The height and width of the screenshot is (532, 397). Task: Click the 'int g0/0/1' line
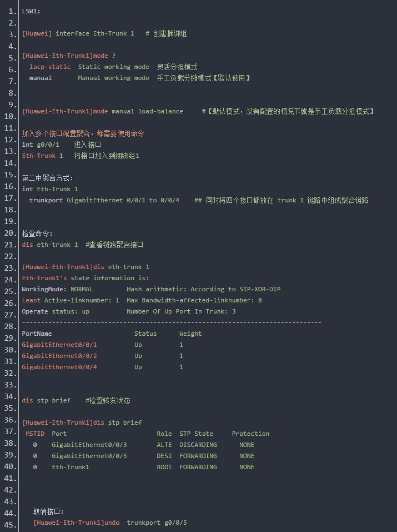[41, 145]
